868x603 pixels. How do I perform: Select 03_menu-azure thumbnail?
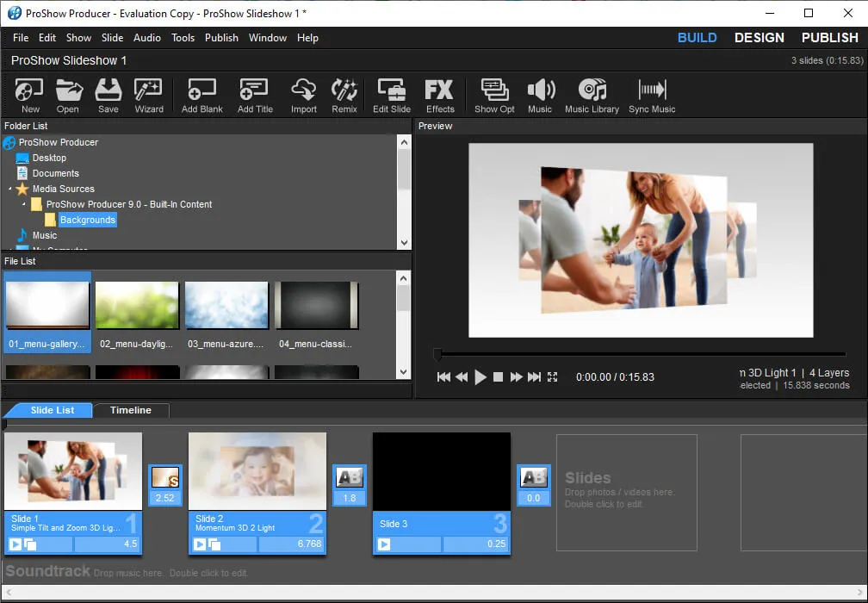(226, 305)
